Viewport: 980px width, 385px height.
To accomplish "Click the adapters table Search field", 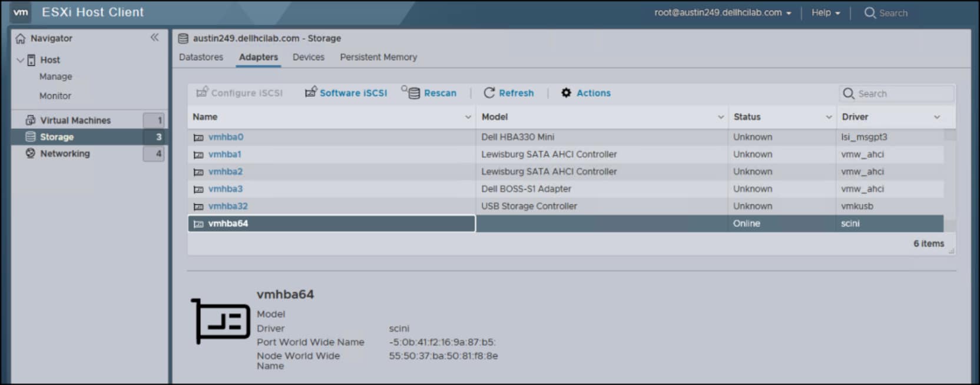I will (896, 94).
